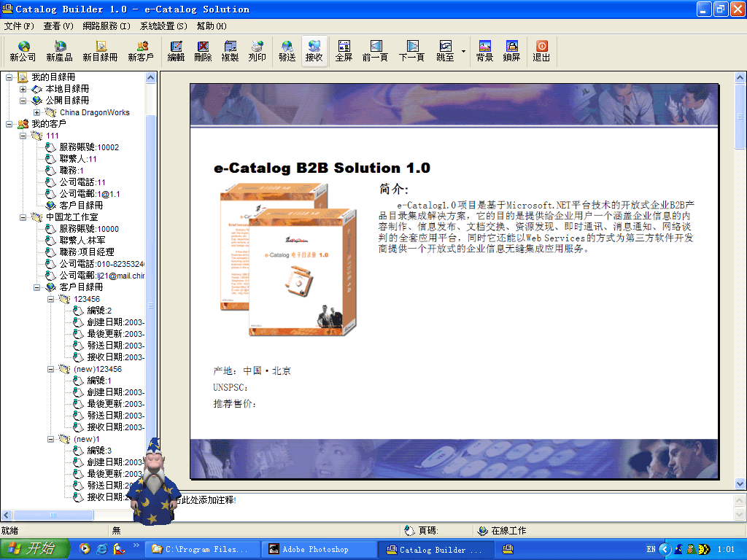Image resolution: width=747 pixels, height=560 pixels.
Task: Click the tree panel scroll-up arrow
Action: 150,77
